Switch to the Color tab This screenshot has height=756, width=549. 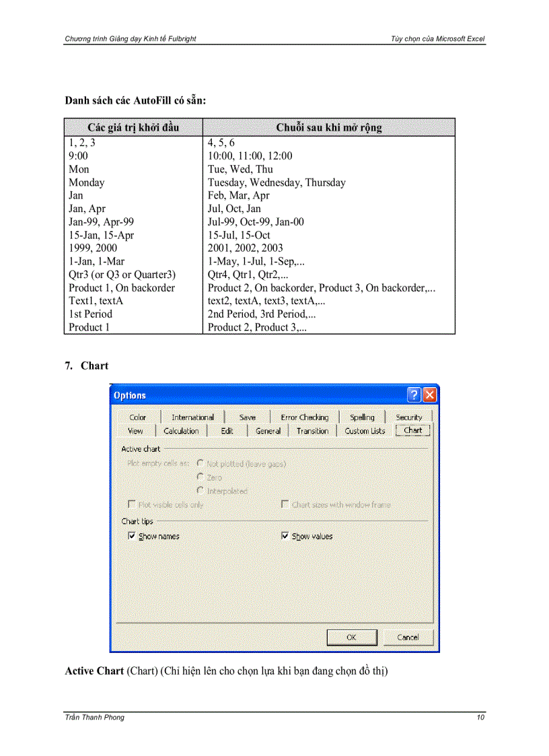coord(137,417)
